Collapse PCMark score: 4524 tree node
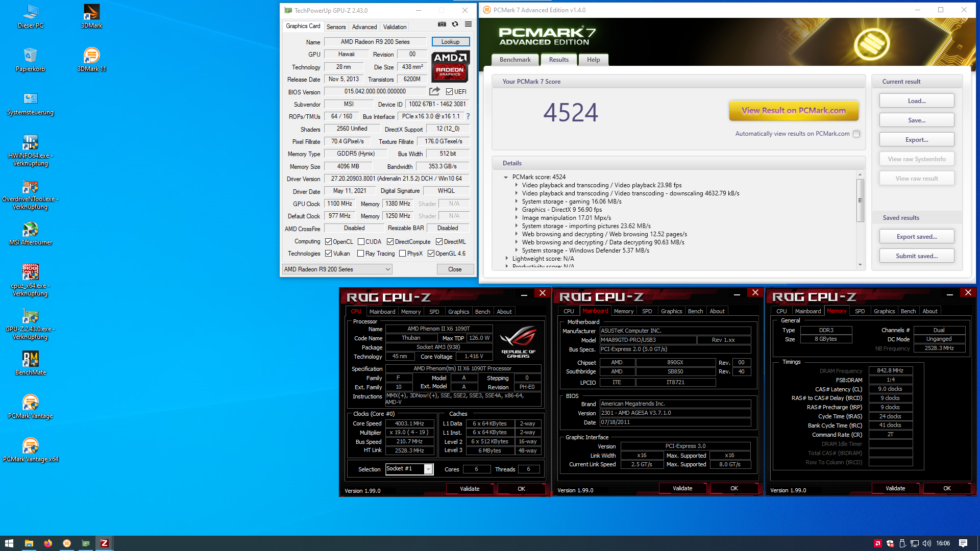The height and width of the screenshot is (551, 980). 506,177
